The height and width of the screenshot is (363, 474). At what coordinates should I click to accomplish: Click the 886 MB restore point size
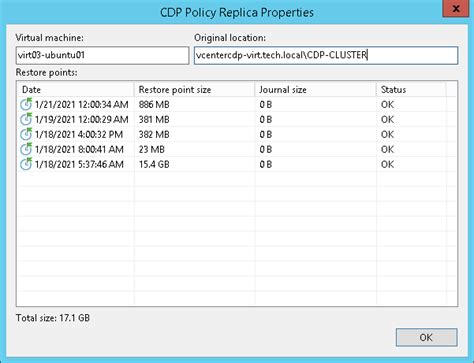pos(154,105)
